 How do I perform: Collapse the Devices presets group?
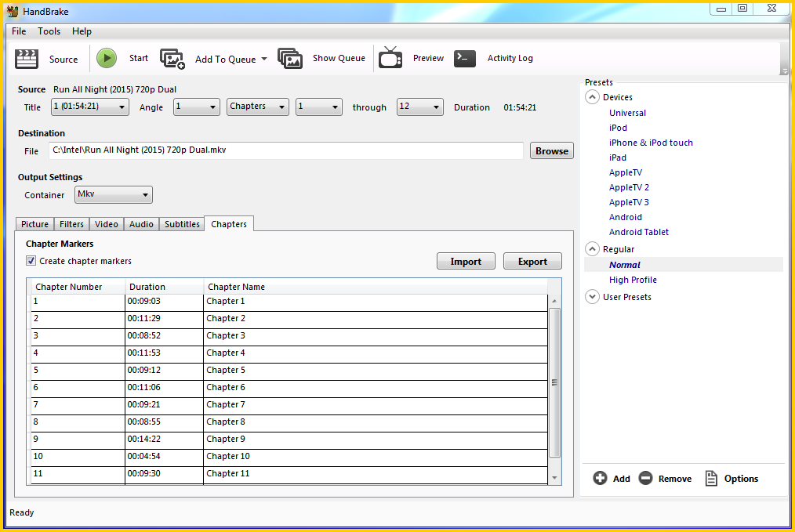pos(592,97)
